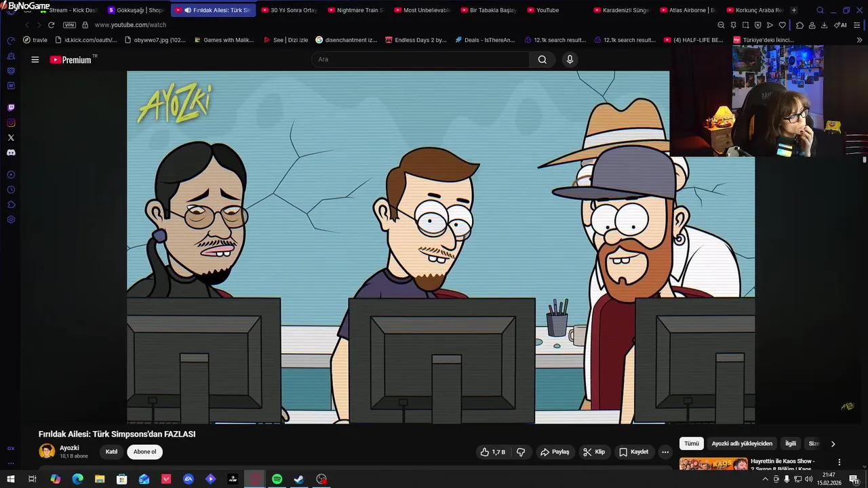This screenshot has width=868, height=488.
Task: Select the www.youtube.com/watch address bar
Action: (130, 25)
